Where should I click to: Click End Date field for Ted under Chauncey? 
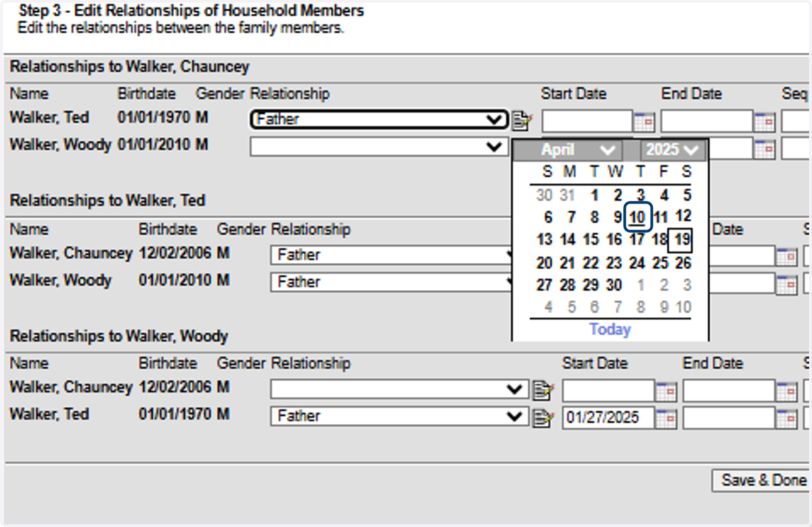707,121
